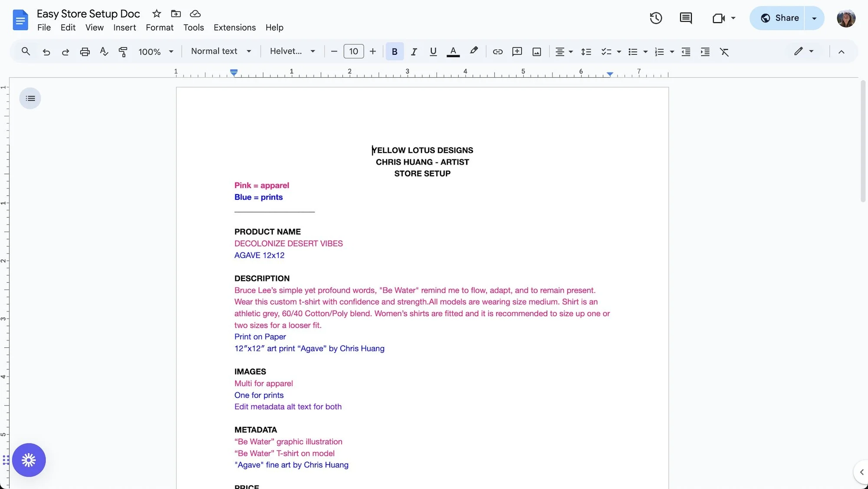Open the text color picker

tap(453, 52)
